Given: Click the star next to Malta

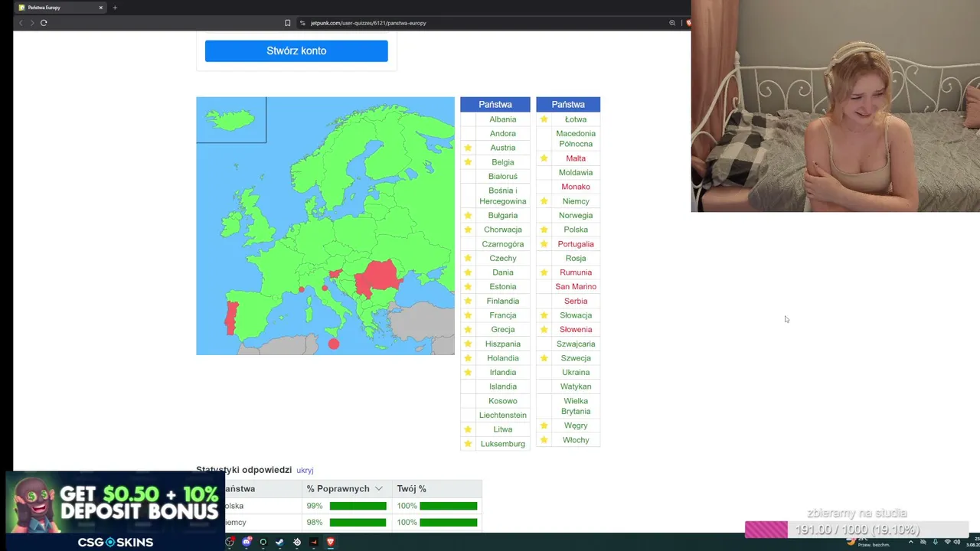Looking at the screenshot, I should (x=544, y=158).
